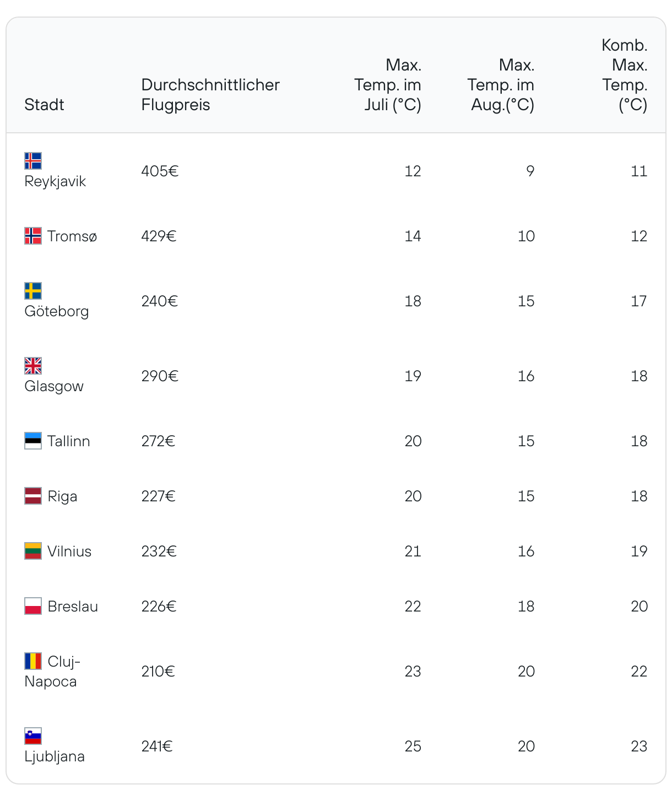Click the Romanian flag beside Cluj-Napoca

tap(33, 661)
